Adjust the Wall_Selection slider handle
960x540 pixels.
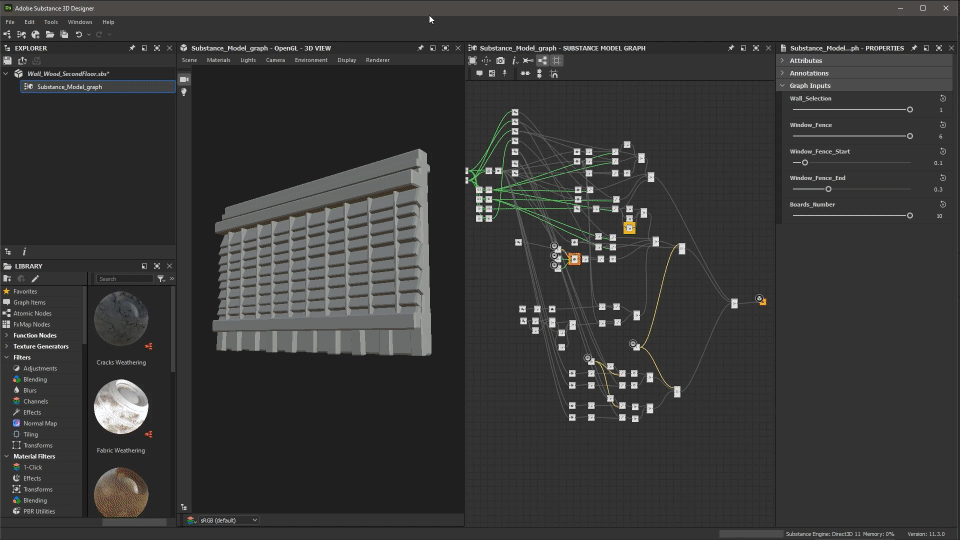pyautogui.click(x=910, y=110)
